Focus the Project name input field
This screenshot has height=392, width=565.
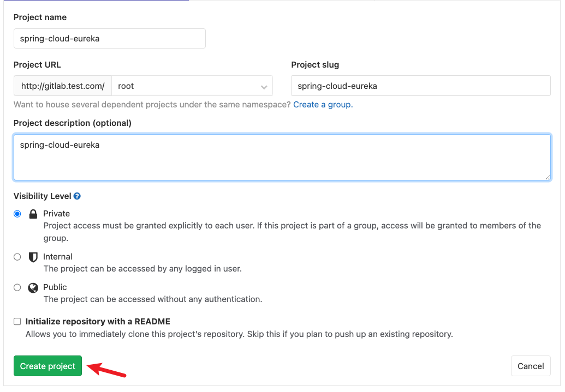point(110,39)
